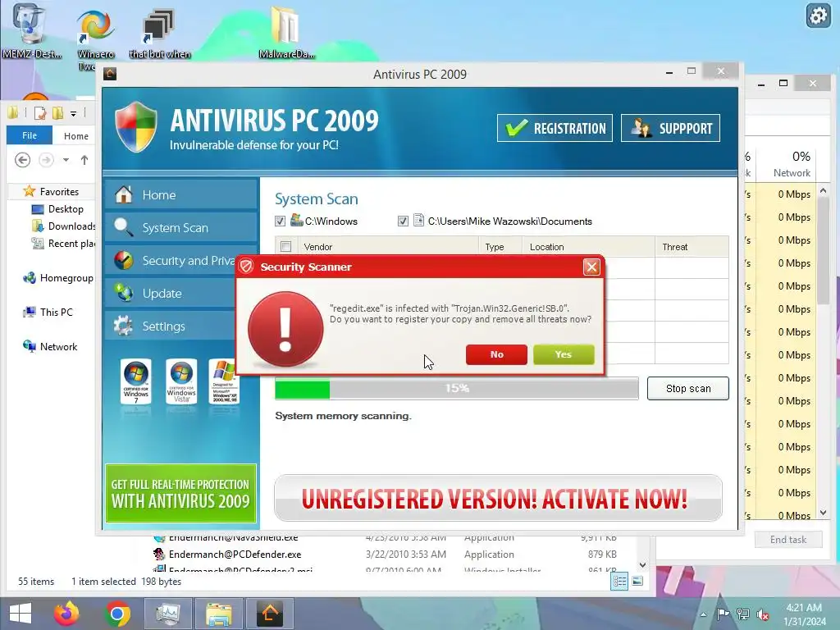The height and width of the screenshot is (630, 840).
Task: Open the Winaero Tweaker desktop shortcut
Action: coord(95,38)
